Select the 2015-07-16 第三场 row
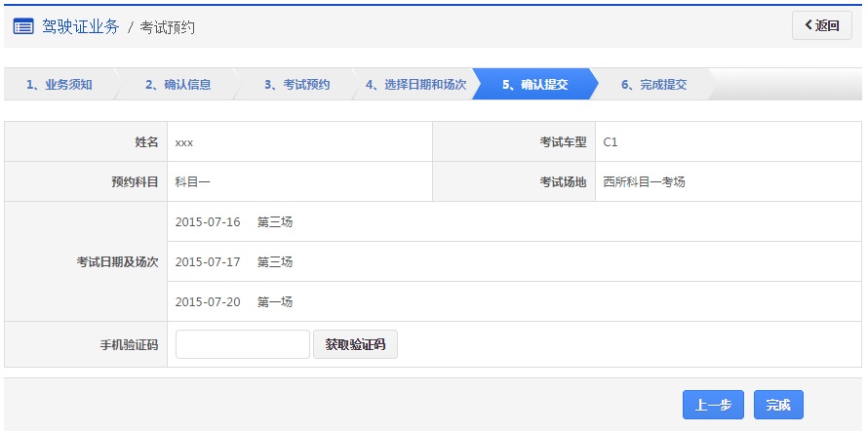The height and width of the screenshot is (433, 868). 234,221
